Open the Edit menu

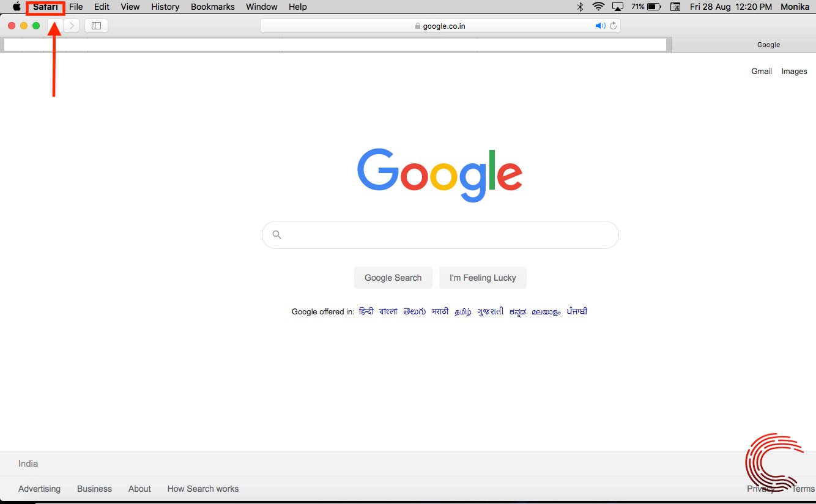click(102, 7)
